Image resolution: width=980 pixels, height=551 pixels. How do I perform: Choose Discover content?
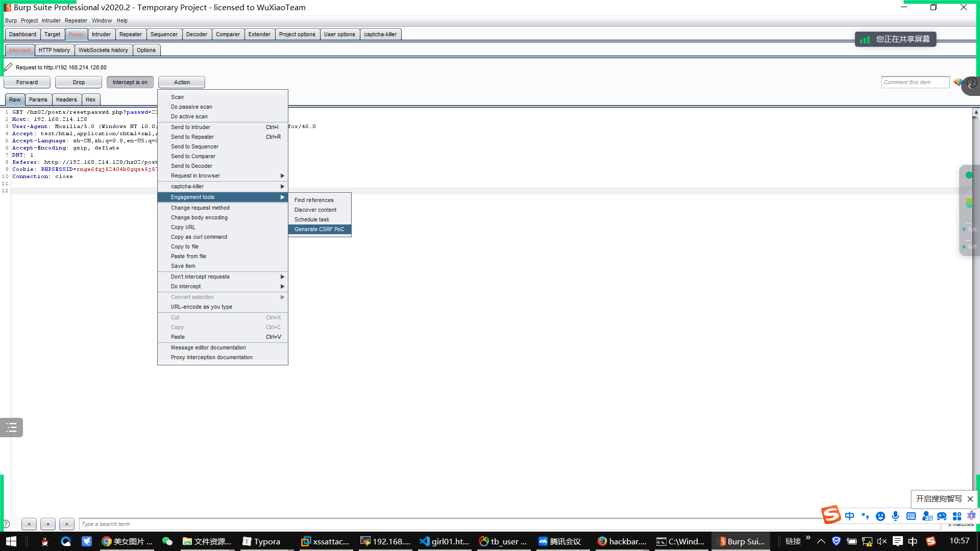[320, 210]
